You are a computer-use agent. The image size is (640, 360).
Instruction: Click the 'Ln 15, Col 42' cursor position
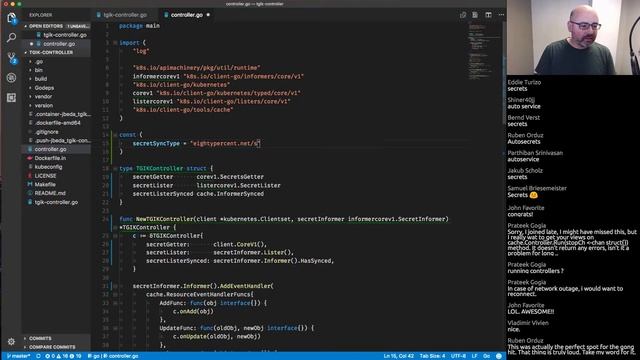tap(398, 356)
